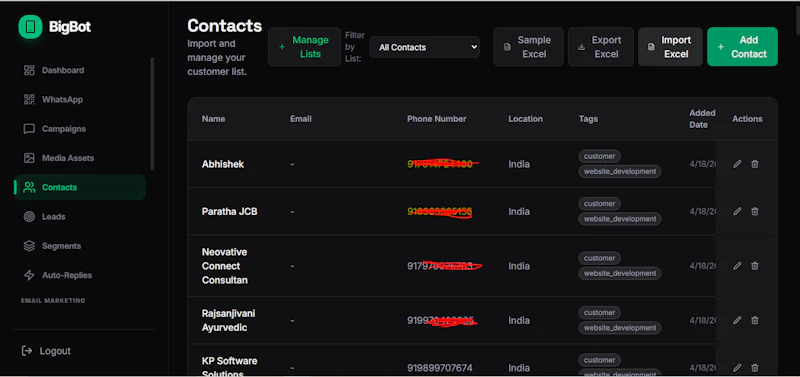Expand the All Contacts filter dropdown
This screenshot has height=377, width=800.
click(424, 47)
